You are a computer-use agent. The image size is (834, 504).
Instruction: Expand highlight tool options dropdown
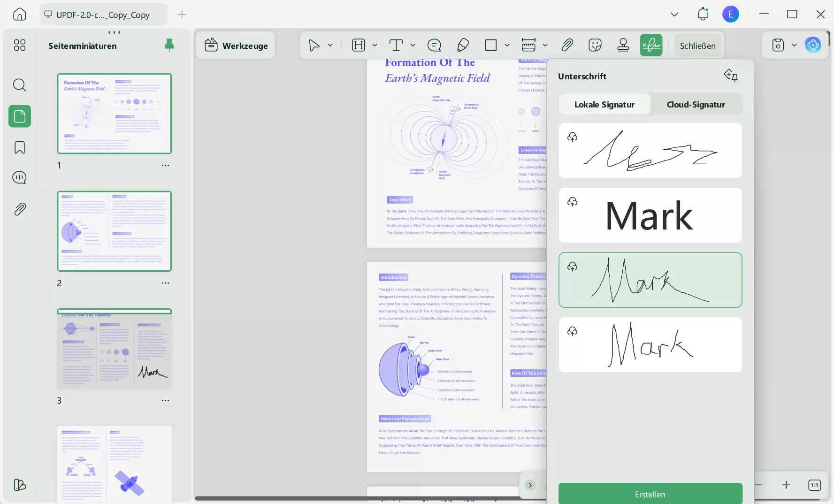pyautogui.click(x=375, y=45)
